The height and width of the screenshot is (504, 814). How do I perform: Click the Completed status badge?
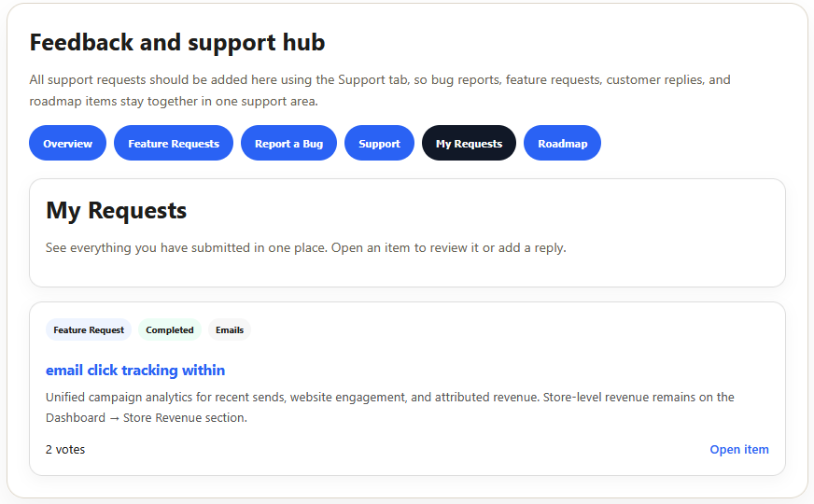coord(170,330)
